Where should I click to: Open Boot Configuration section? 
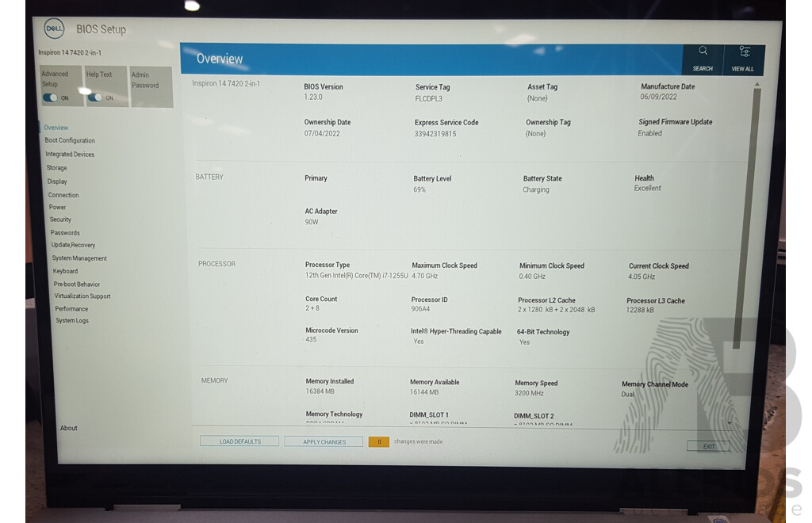click(x=70, y=140)
